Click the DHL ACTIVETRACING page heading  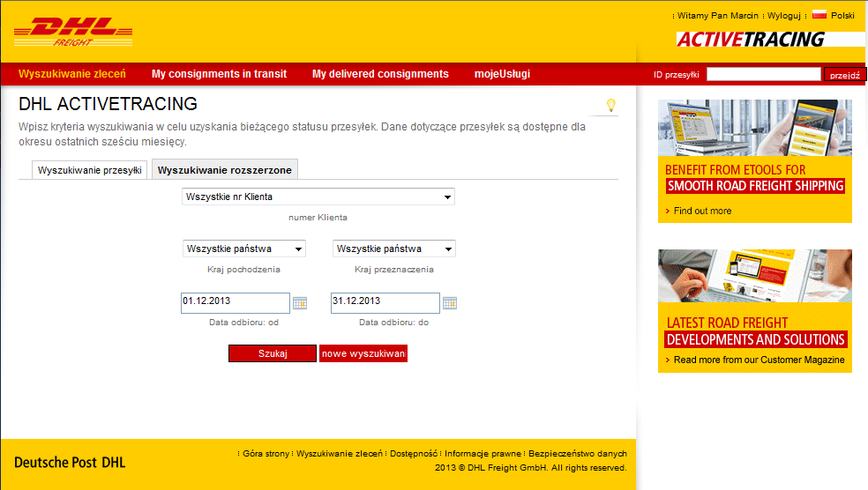[x=108, y=104]
